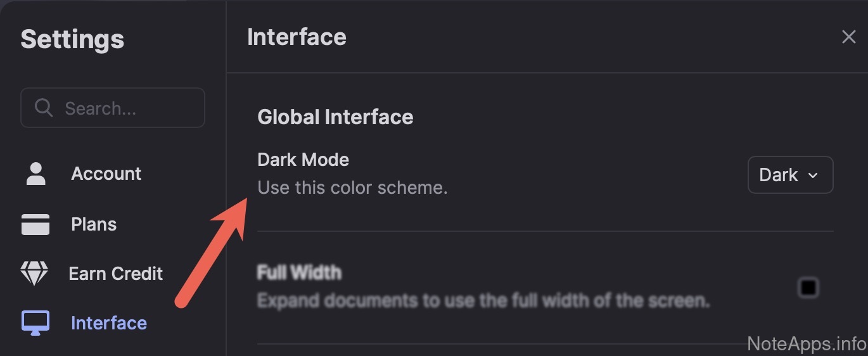Select Earn Credit in the sidebar
The image size is (868, 356).
115,274
